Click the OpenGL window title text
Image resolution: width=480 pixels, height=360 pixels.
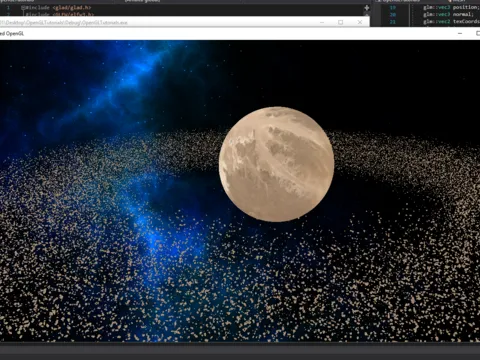click(x=12, y=34)
